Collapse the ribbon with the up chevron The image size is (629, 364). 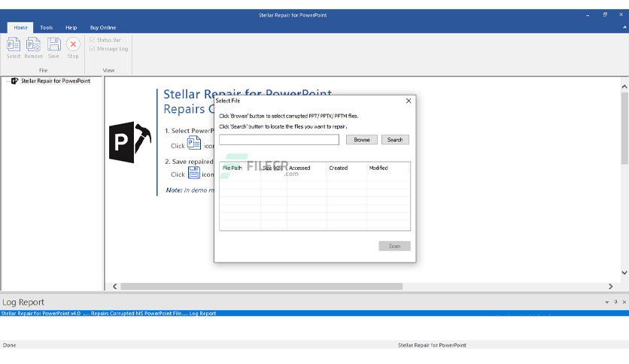pyautogui.click(x=624, y=27)
